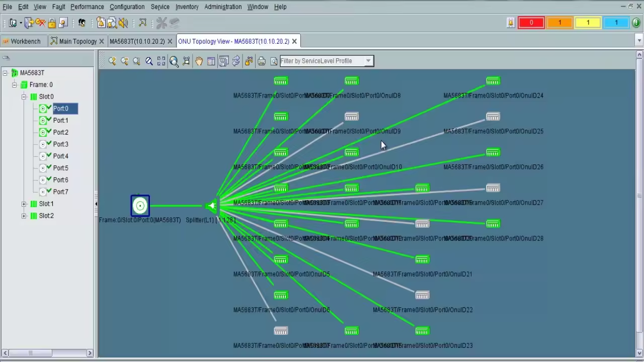Image resolution: width=644 pixels, height=362 pixels.
Task: Expand the Slot:1 tree node
Action: coord(24,204)
